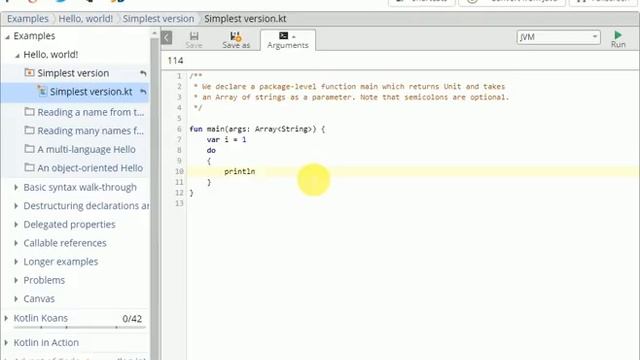Click folder icon beside A multi-language Hello
The width and height of the screenshot is (640, 360).
tap(29, 149)
